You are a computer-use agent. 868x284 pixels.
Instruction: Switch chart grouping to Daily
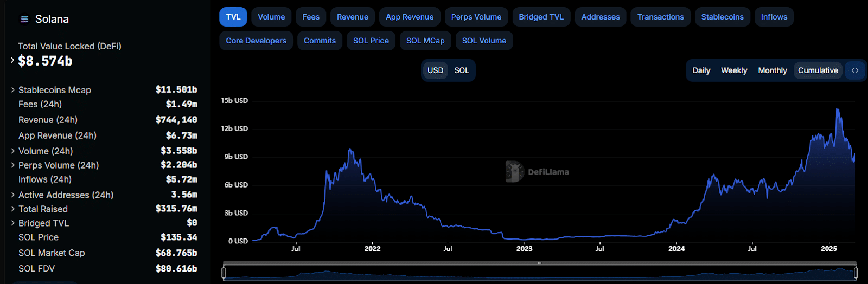point(701,70)
